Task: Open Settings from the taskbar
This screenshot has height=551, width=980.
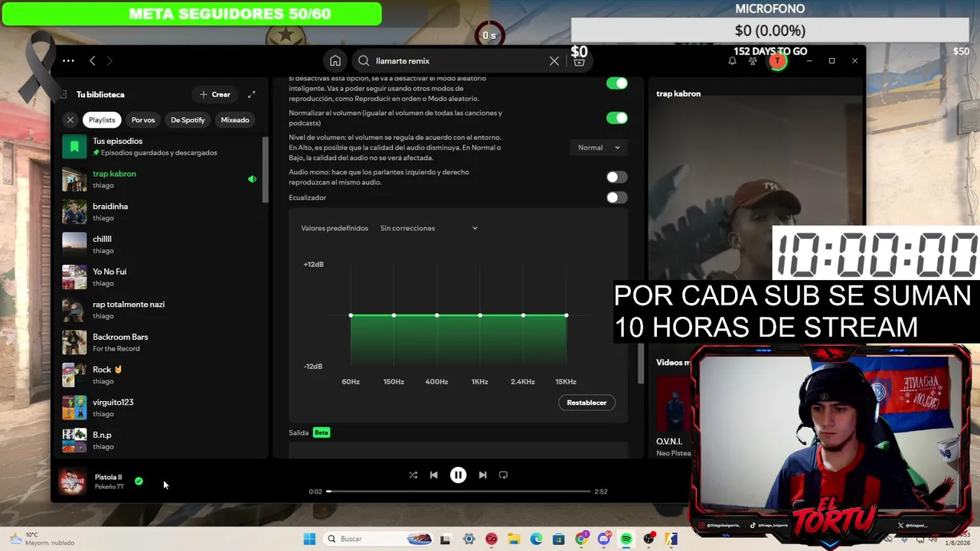Action: (x=469, y=539)
